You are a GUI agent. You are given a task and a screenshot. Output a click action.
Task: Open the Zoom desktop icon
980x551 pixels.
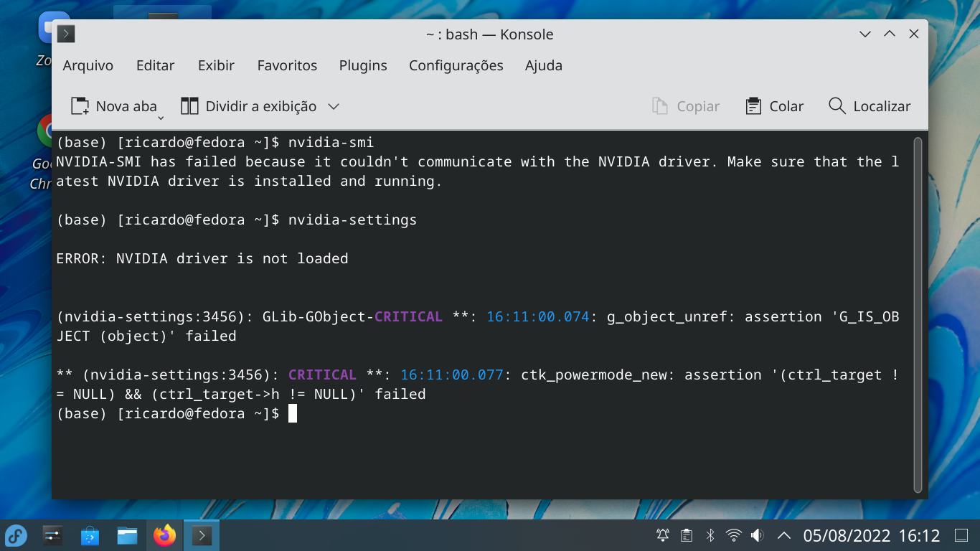tap(43, 41)
